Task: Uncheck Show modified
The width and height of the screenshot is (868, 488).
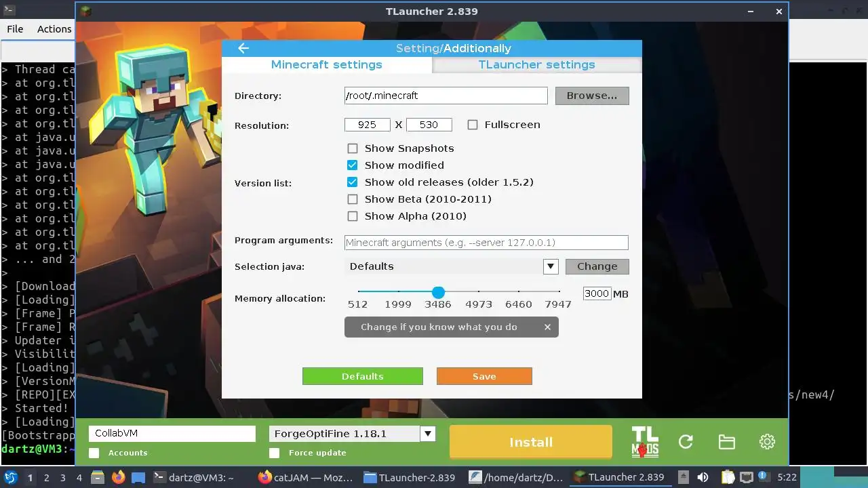Action: [353, 165]
